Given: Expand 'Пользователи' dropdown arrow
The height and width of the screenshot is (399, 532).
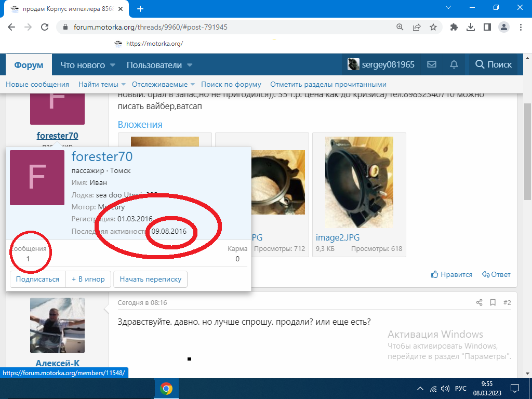Looking at the screenshot, I should coord(190,65).
